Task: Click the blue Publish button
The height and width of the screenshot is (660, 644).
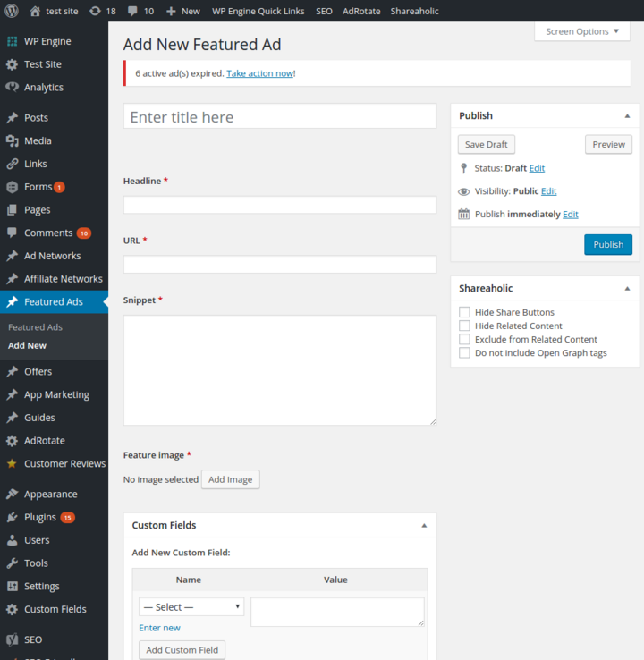Action: pyautogui.click(x=607, y=245)
